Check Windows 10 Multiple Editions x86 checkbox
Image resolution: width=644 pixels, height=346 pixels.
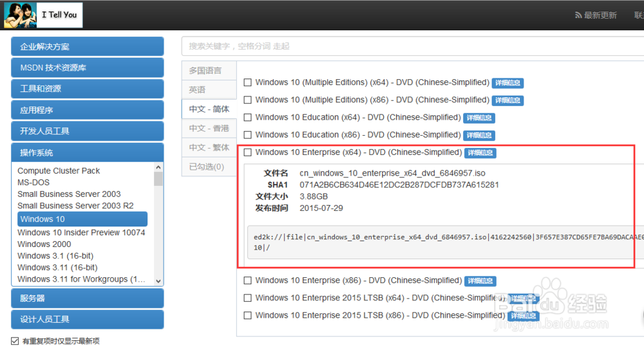[x=248, y=100]
